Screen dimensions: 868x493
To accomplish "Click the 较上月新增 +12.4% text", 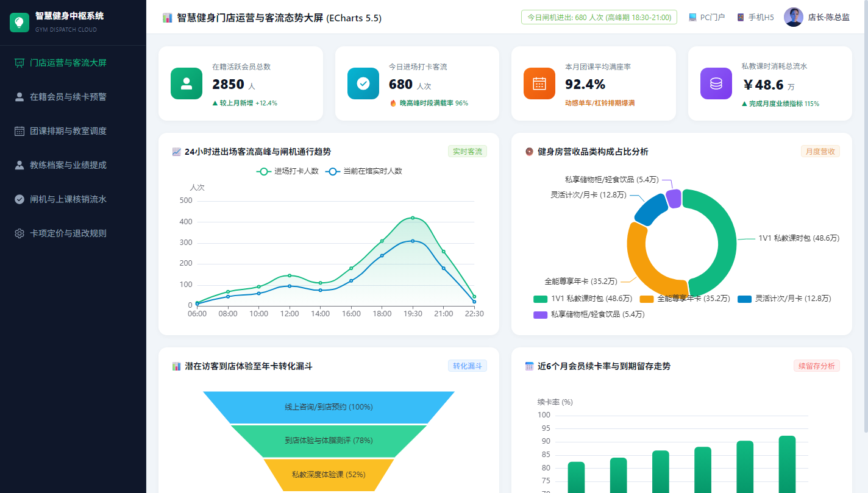I will (x=244, y=104).
